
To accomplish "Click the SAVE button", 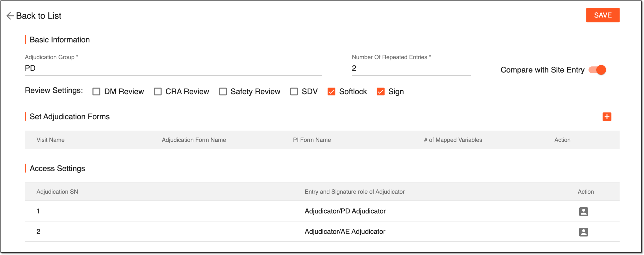I will 603,15.
